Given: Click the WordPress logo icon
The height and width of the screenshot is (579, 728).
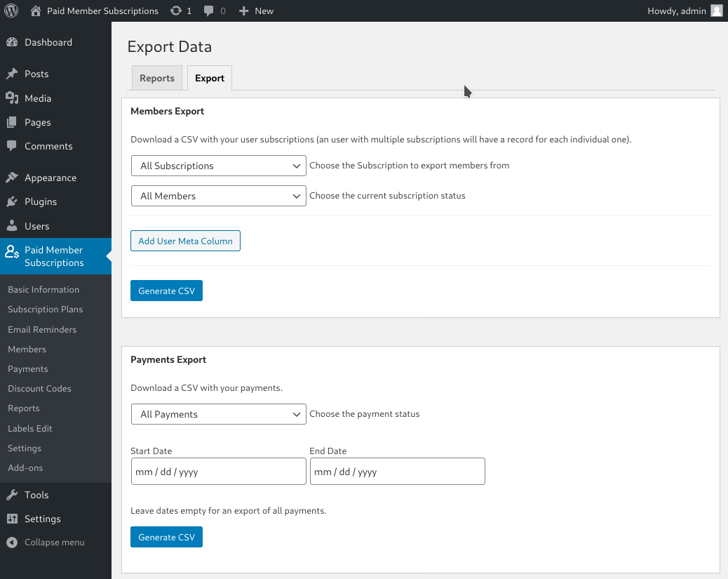Looking at the screenshot, I should click(11, 11).
